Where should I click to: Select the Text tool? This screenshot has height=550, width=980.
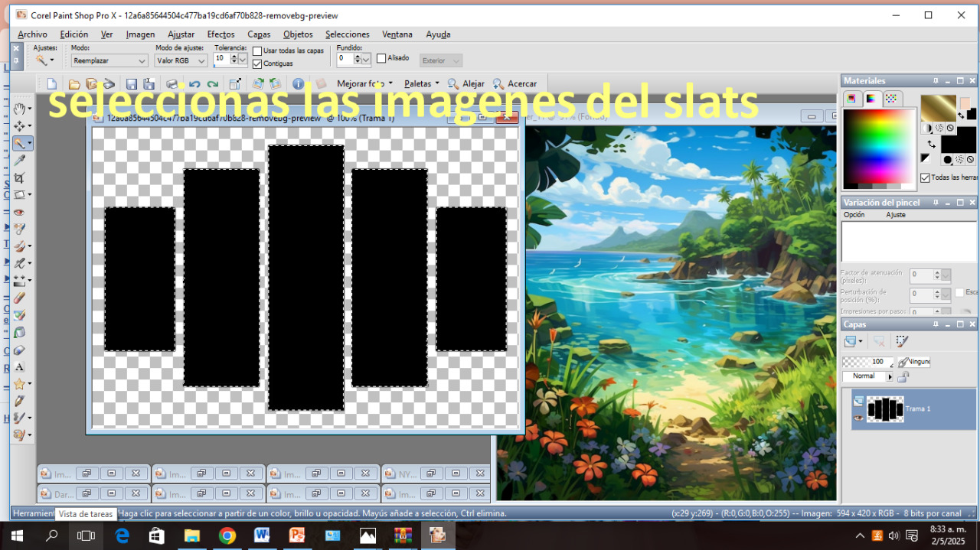point(20,367)
